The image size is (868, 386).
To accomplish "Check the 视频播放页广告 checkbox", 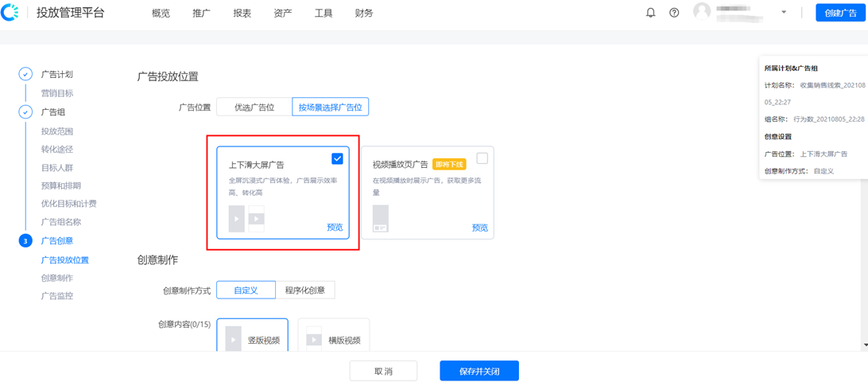I will (x=482, y=158).
